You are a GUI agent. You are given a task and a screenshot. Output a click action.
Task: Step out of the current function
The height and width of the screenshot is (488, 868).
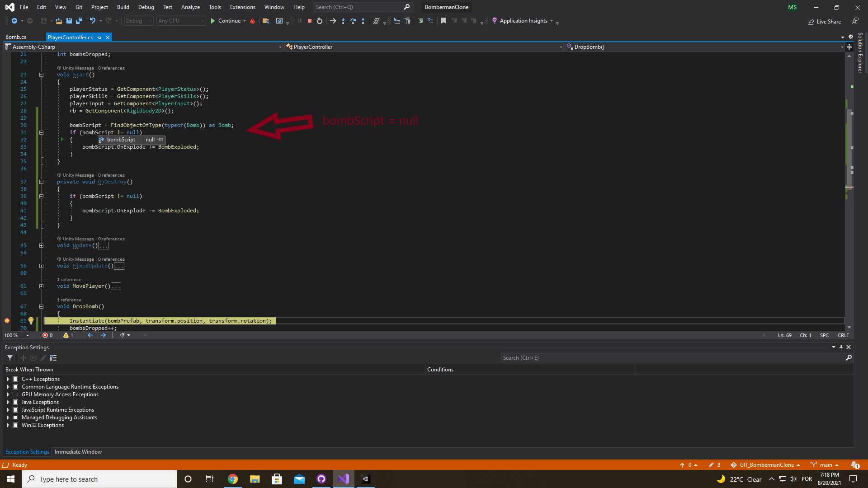click(363, 21)
